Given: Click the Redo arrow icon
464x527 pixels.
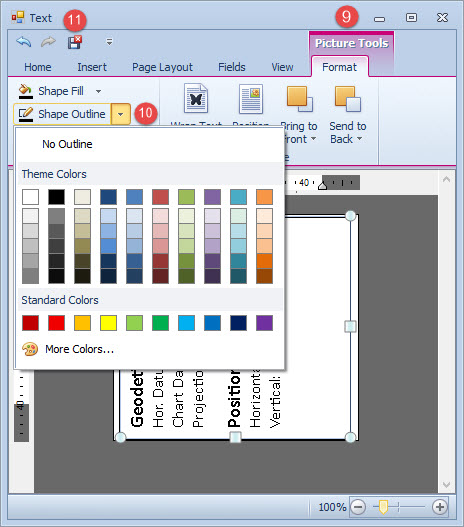Looking at the screenshot, I should (48, 42).
